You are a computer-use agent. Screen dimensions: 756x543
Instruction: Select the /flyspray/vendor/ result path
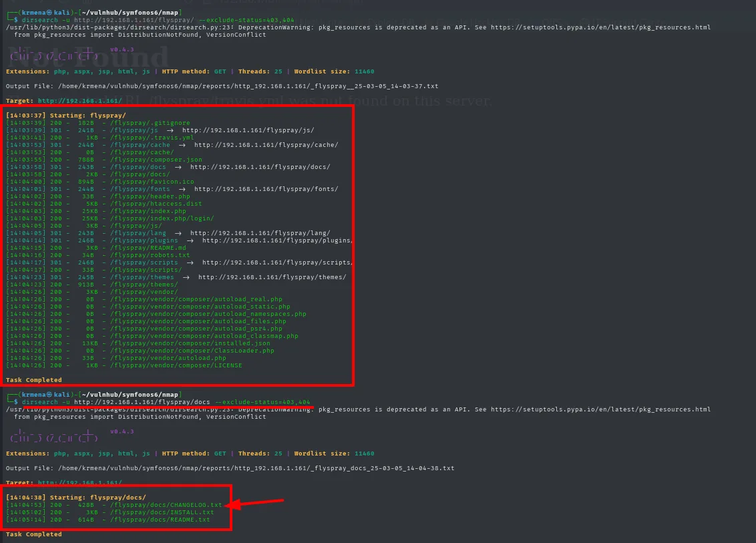(144, 292)
